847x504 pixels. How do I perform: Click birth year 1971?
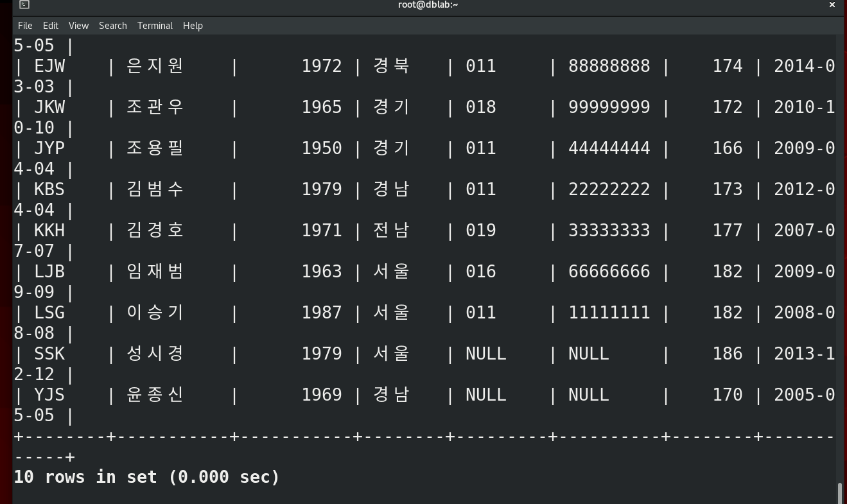pyautogui.click(x=322, y=230)
